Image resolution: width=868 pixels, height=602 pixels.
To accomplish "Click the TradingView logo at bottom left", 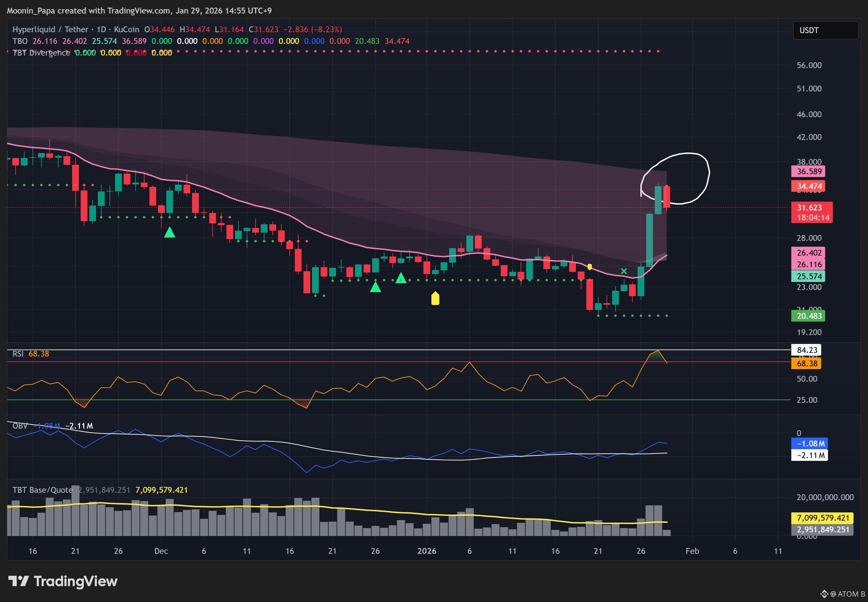I will (x=63, y=581).
